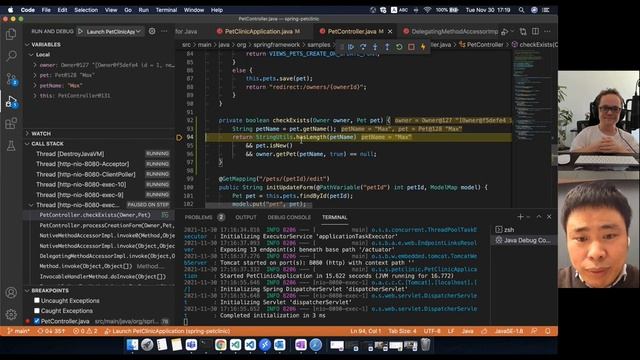Toggle breakpoint on line 94 gutter
This screenshot has height=360, width=640.
tap(179, 138)
